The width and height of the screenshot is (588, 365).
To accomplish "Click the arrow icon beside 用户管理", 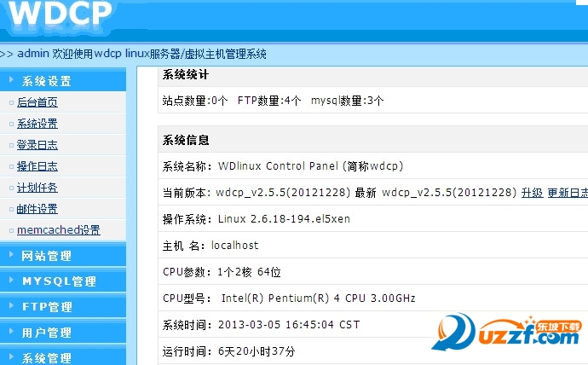I will (11, 332).
